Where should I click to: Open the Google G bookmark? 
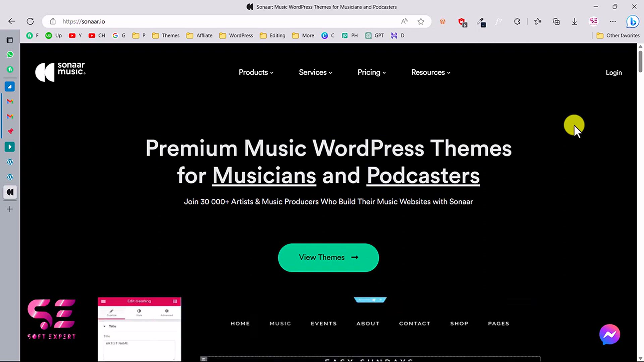click(119, 36)
